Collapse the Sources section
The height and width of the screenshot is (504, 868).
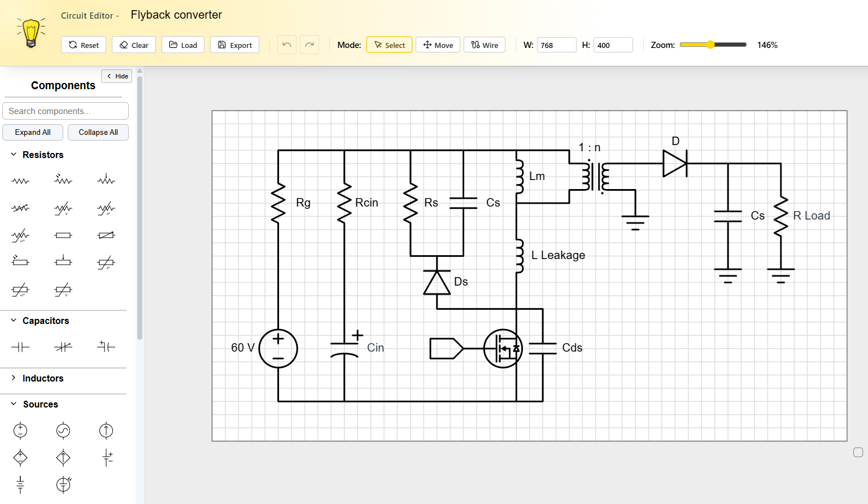click(x=40, y=404)
